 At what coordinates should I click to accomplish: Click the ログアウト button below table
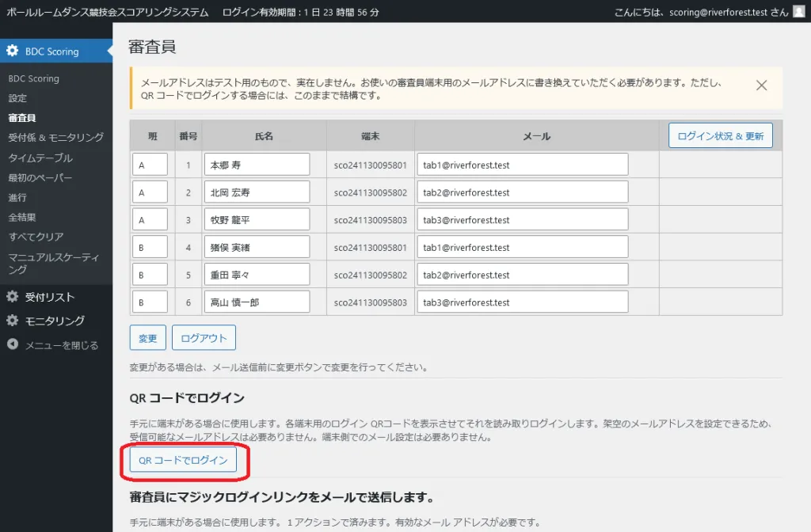coord(204,338)
